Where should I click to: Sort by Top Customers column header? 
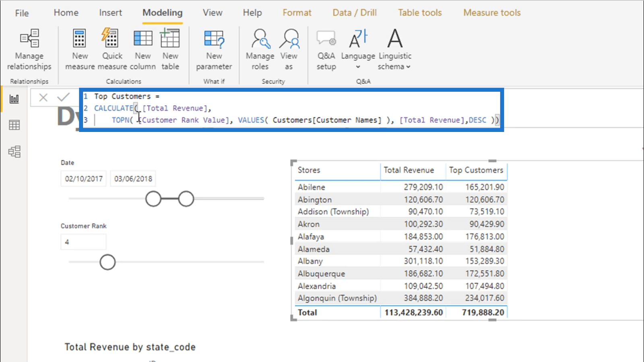476,170
